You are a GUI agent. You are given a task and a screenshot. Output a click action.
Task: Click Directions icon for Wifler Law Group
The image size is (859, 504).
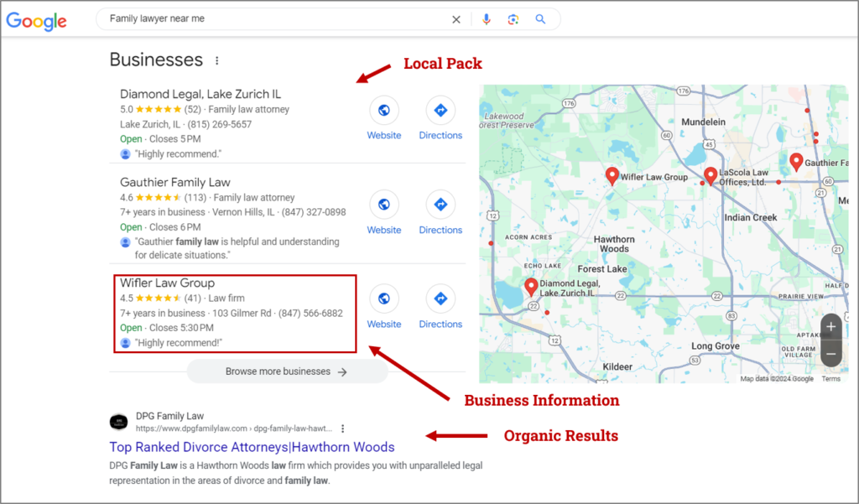click(440, 299)
